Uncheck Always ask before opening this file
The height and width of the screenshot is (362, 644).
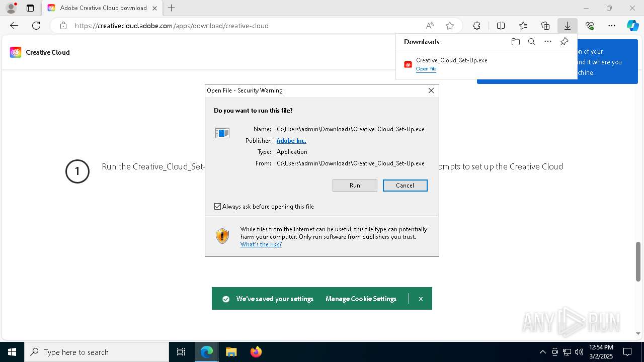pyautogui.click(x=217, y=207)
